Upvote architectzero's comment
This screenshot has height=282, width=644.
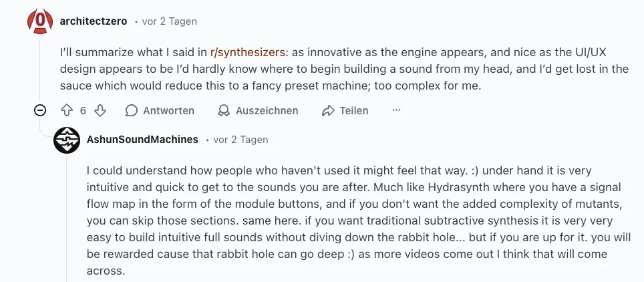(x=66, y=110)
